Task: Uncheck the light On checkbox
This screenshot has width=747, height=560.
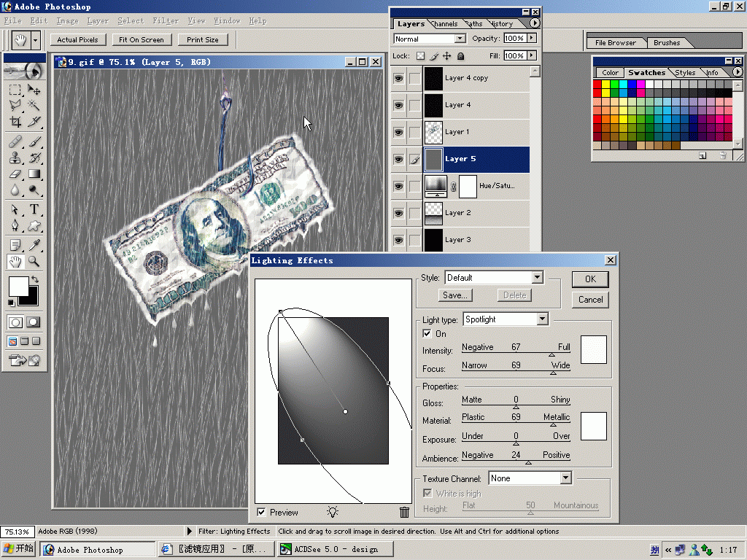Action: [427, 334]
